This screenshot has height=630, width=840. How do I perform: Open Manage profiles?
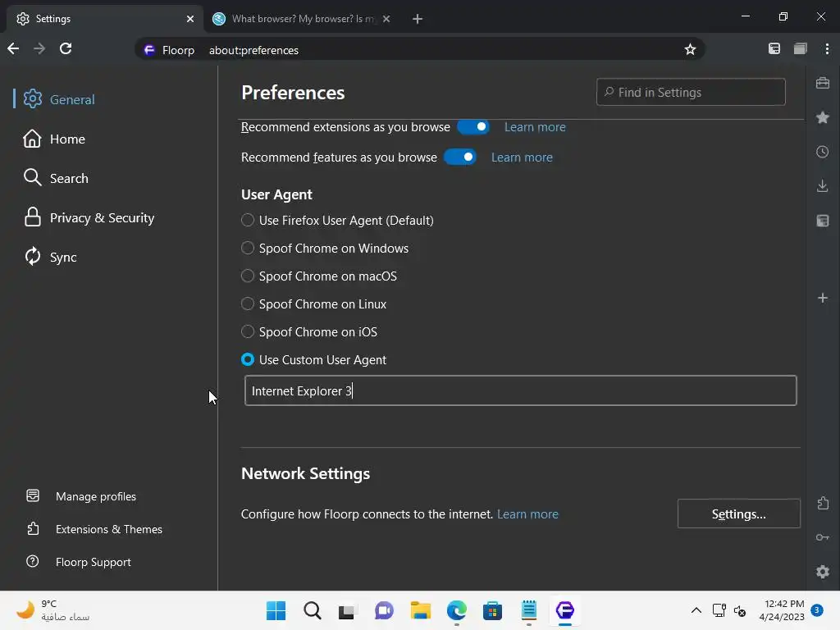pyautogui.click(x=81, y=496)
